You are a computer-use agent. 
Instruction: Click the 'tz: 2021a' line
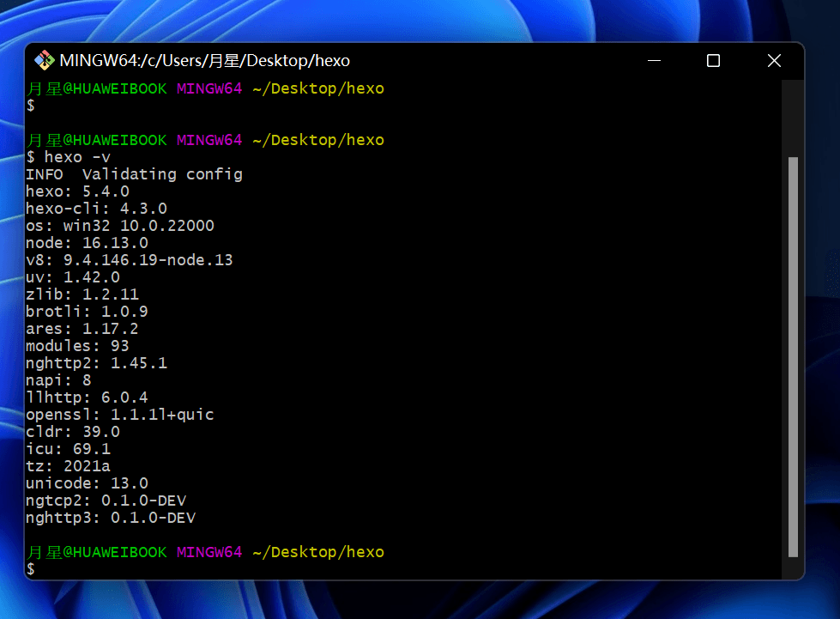pos(68,465)
